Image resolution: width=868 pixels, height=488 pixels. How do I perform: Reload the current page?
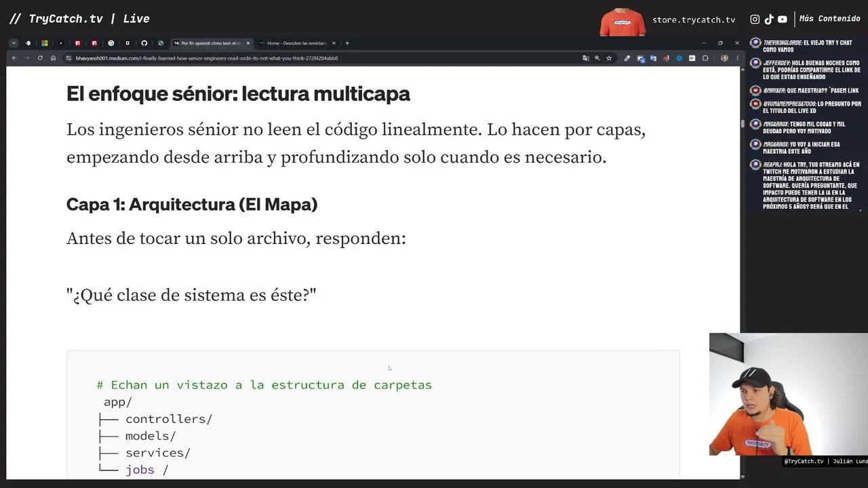coord(40,58)
